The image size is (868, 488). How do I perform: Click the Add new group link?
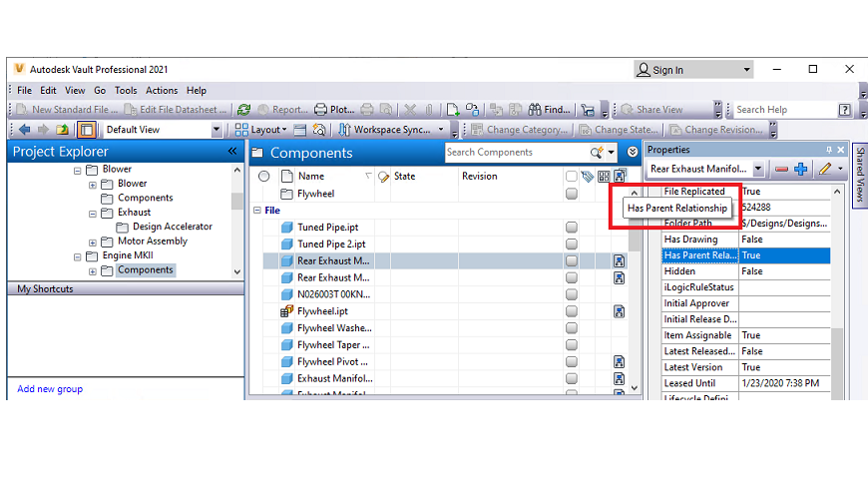click(50, 389)
